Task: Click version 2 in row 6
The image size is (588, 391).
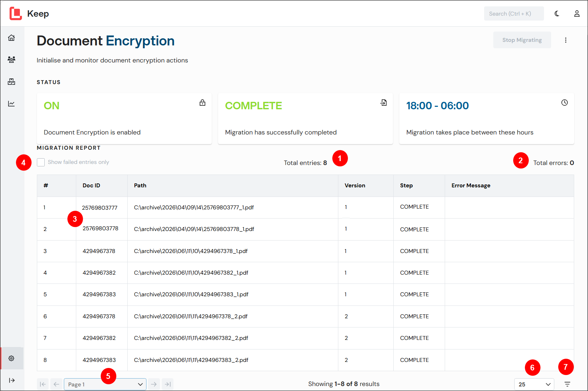Action: (x=346, y=316)
